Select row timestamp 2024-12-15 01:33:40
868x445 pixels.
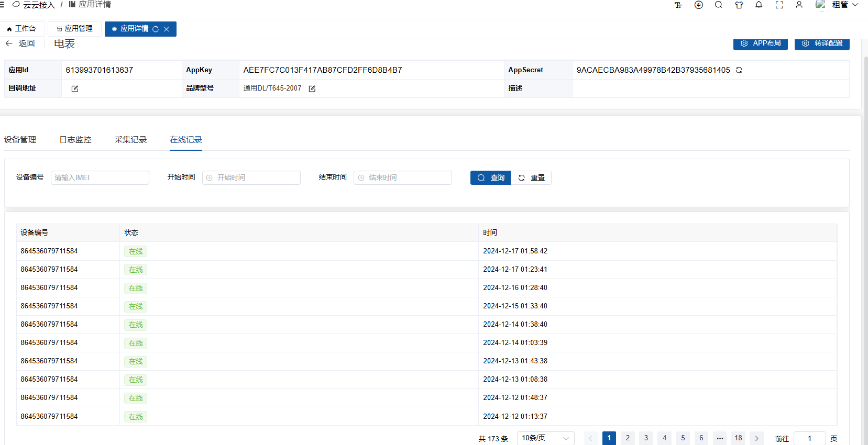point(515,306)
